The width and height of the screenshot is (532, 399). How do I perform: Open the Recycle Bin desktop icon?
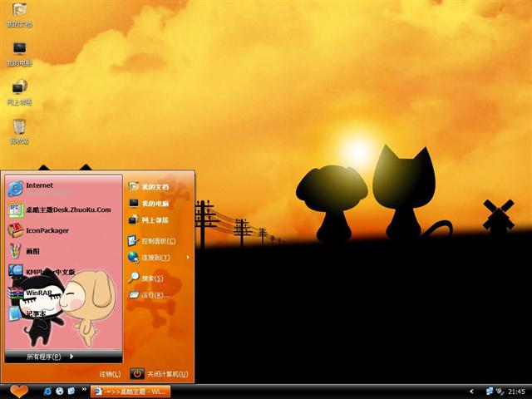19,131
